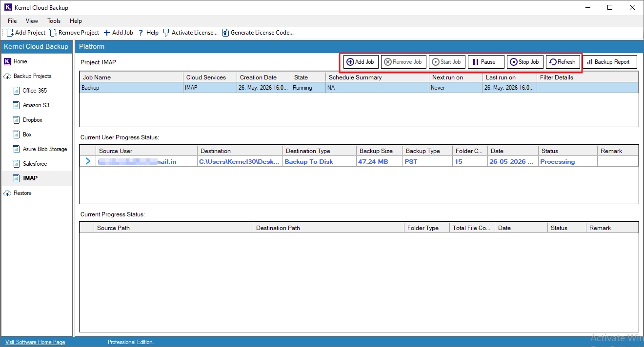644x347 pixels.
Task: Visit Software Home Page link
Action: [35, 342]
